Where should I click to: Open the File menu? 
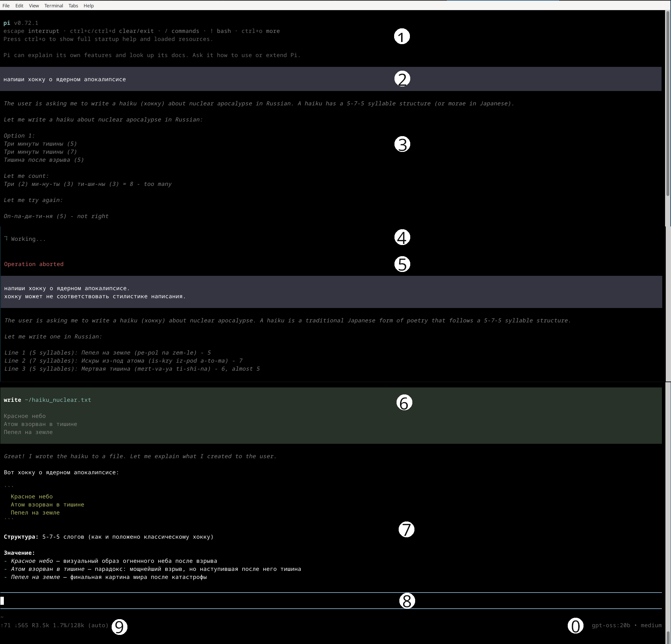click(x=6, y=6)
